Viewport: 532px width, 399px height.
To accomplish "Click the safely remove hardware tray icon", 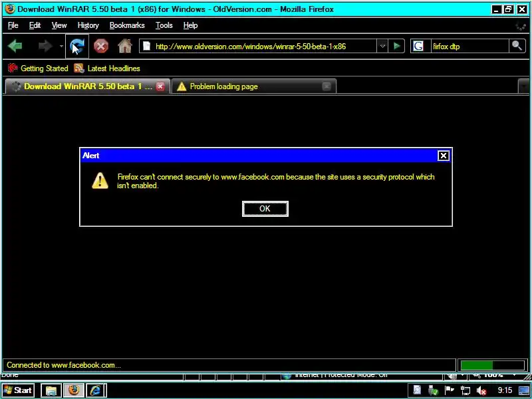I will [x=433, y=390].
